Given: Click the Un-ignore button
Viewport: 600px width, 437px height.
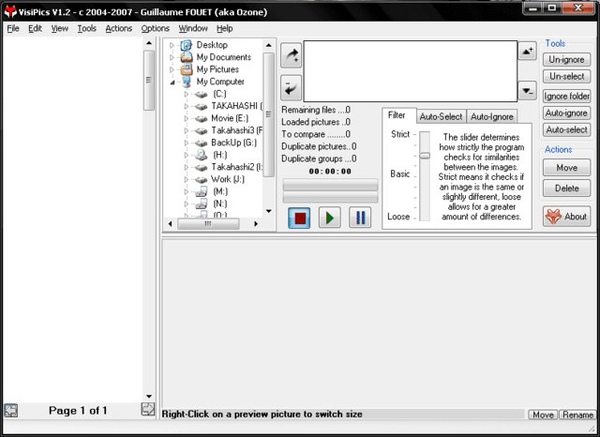Looking at the screenshot, I should pyautogui.click(x=567, y=60).
